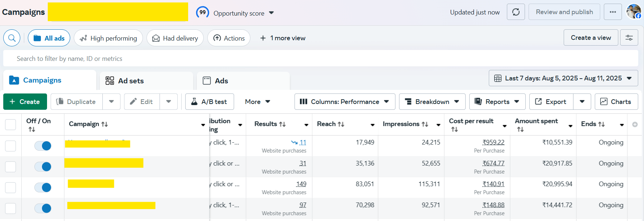Click the search magnifier icon
The height and width of the screenshot is (221, 644).
point(12,38)
